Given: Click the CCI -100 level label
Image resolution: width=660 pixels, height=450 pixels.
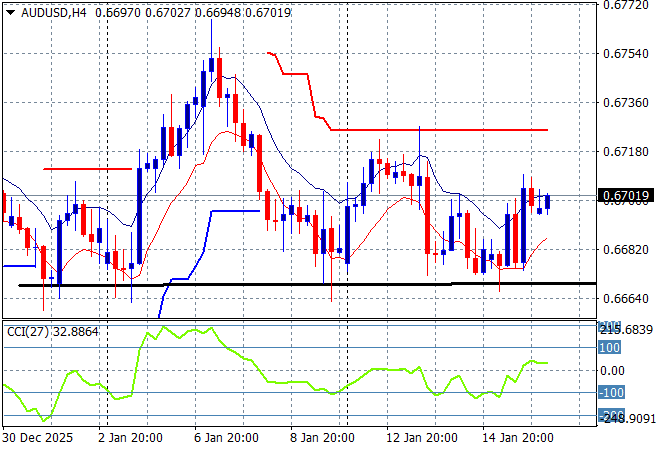Looking at the screenshot, I should click(611, 393).
